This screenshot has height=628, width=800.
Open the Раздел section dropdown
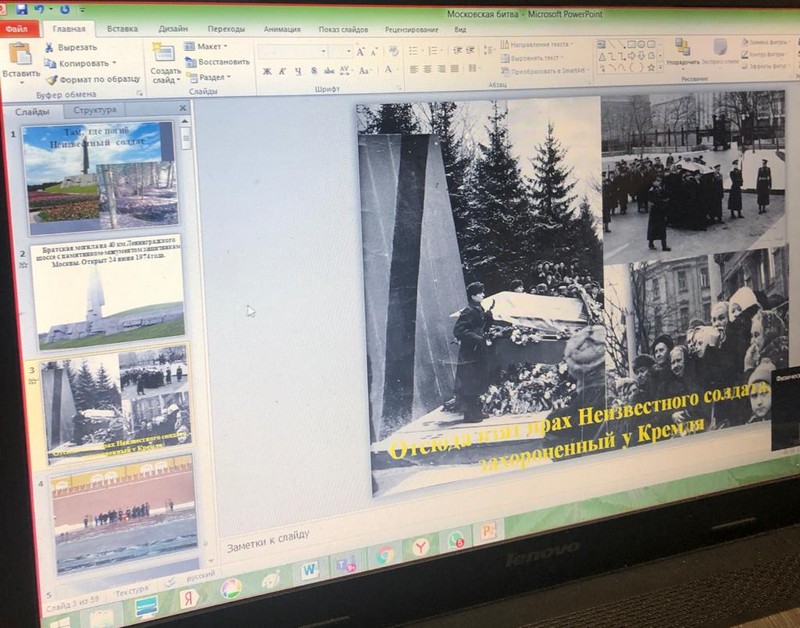click(x=209, y=78)
